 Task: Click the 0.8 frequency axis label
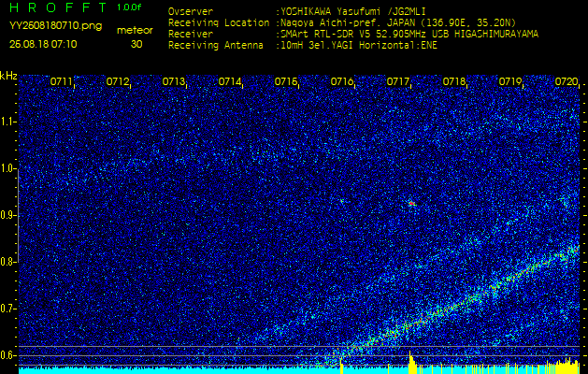click(7, 262)
